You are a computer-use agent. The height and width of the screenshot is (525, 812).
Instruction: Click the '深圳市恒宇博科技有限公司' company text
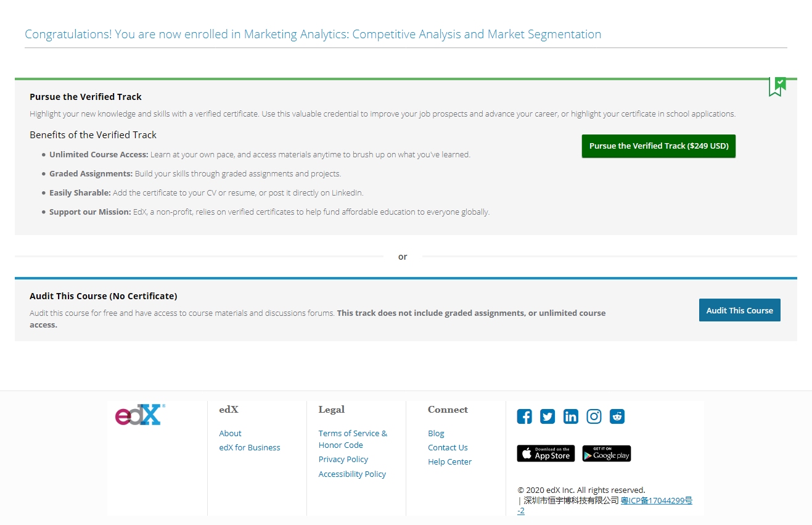coord(571,501)
